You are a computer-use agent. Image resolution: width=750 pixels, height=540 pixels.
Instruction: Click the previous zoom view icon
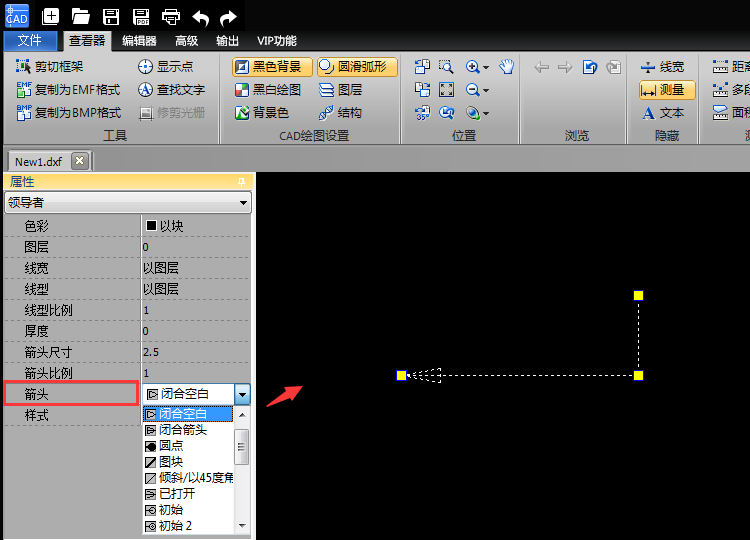(446, 113)
